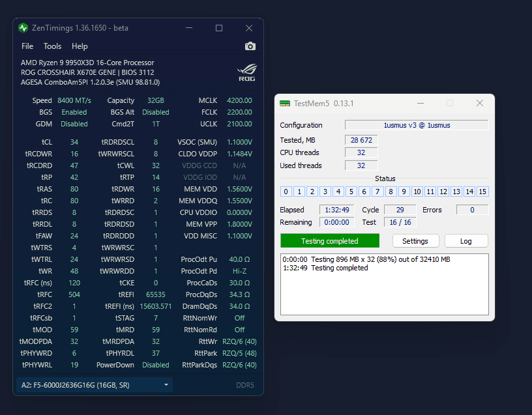This screenshot has height=415, width=532.
Task: Open the Tools menu in ZenTimings
Action: pyautogui.click(x=52, y=46)
